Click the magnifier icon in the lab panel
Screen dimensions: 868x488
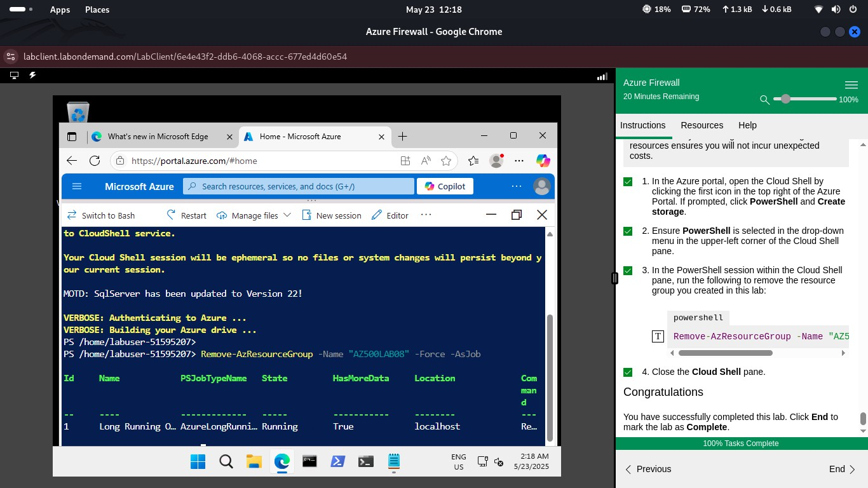pos(764,100)
